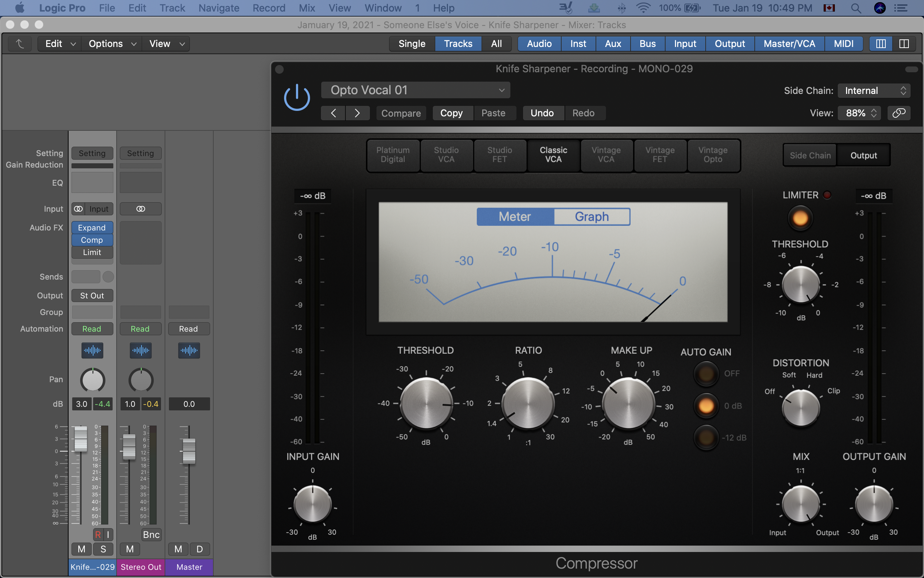
Task: Mute the Master channel
Action: [x=178, y=549]
